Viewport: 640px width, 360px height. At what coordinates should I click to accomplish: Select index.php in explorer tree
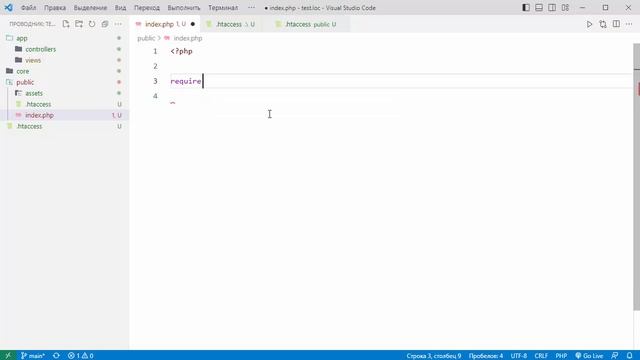(x=64, y=115)
